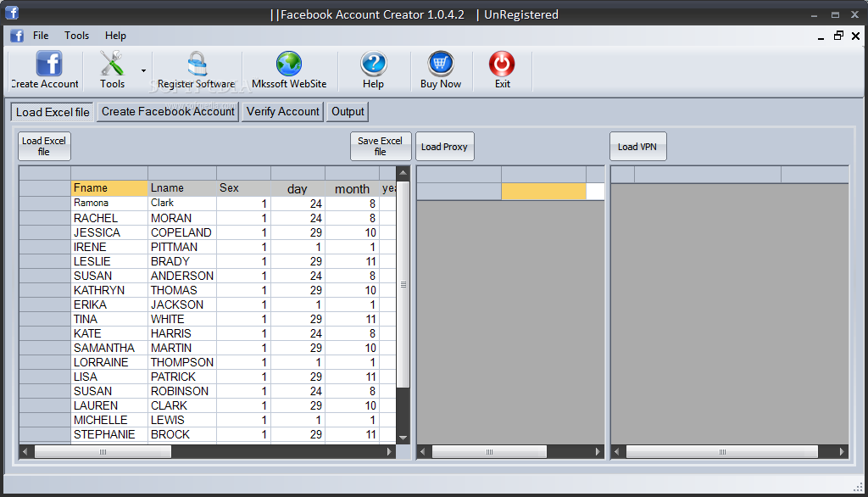Switch to Verify Account tab
The height and width of the screenshot is (497, 868).
point(283,111)
